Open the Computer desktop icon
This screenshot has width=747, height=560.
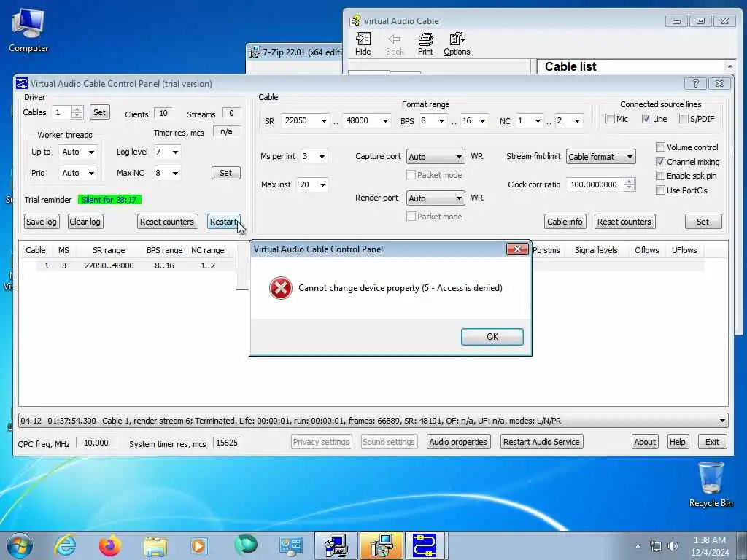pyautogui.click(x=28, y=29)
